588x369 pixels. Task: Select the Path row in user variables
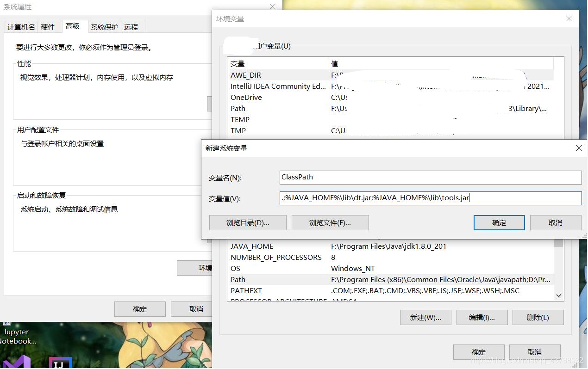391,108
